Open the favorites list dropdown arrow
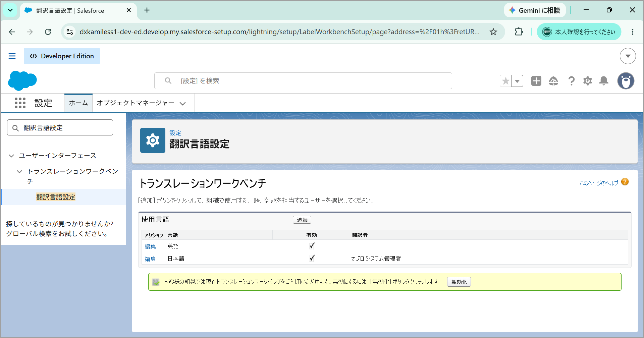 pyautogui.click(x=517, y=81)
